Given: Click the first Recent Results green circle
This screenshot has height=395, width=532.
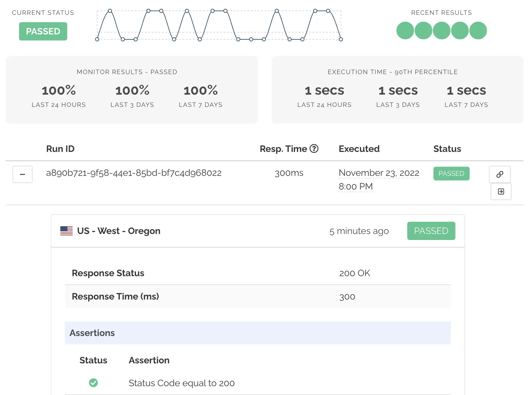Looking at the screenshot, I should pos(405,30).
